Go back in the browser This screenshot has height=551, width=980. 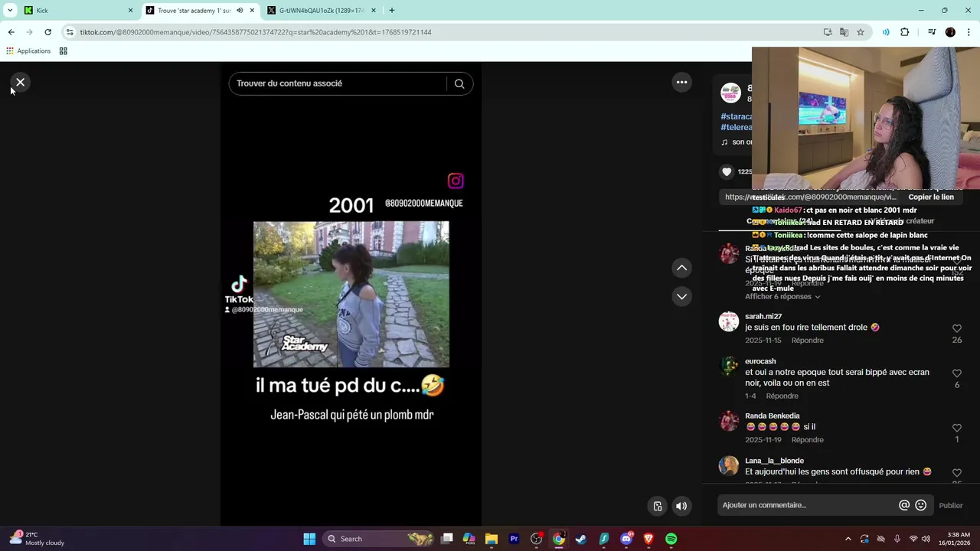(x=11, y=32)
